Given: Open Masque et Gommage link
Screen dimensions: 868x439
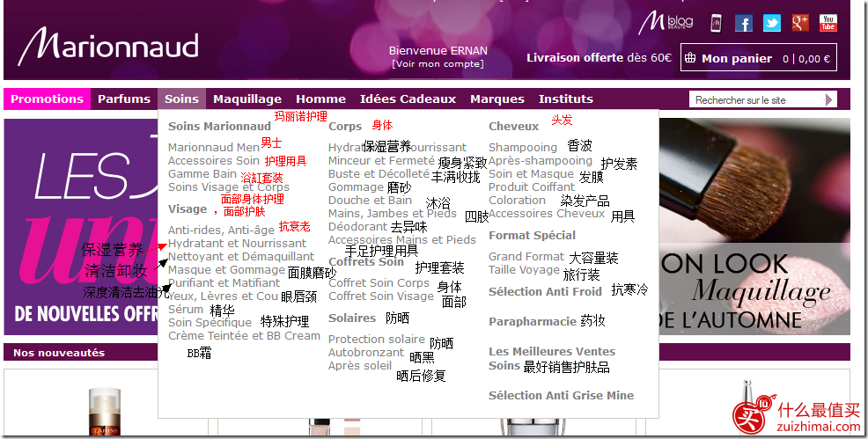Looking at the screenshot, I should pyautogui.click(x=226, y=270).
